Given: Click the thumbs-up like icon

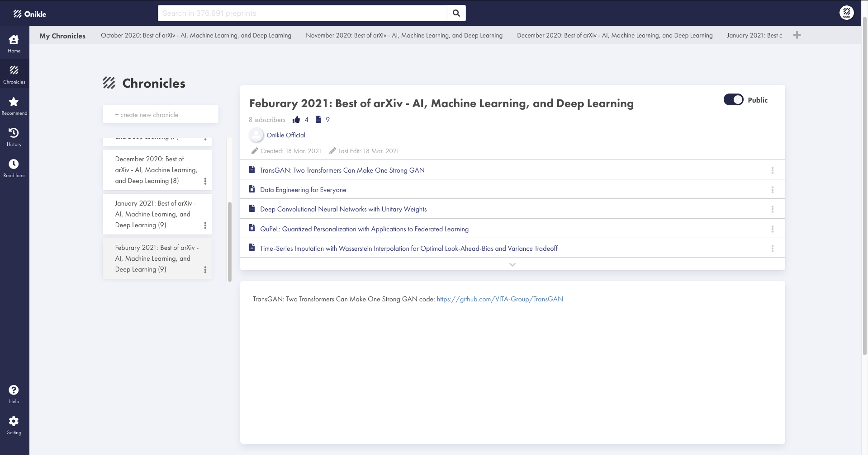Looking at the screenshot, I should point(296,120).
